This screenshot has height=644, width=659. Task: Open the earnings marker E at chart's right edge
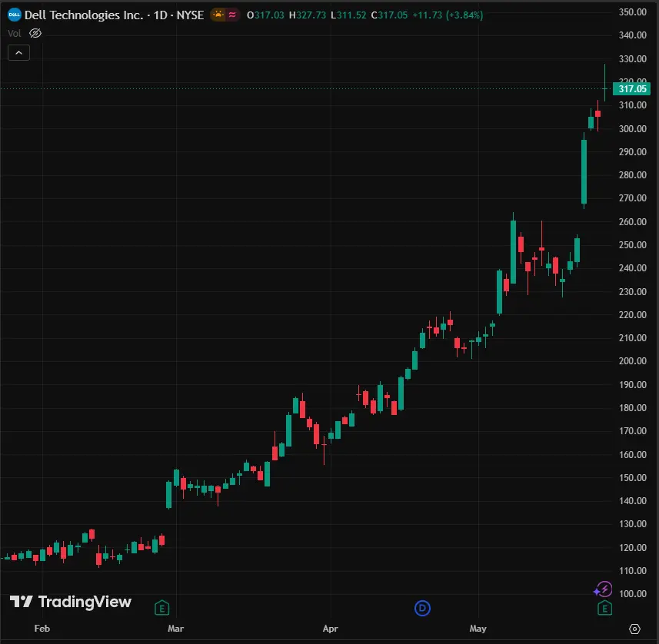tap(604, 608)
